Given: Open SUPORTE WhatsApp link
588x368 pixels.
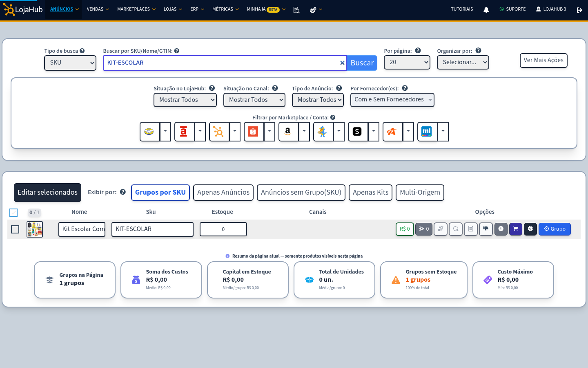Looking at the screenshot, I should tap(512, 9).
